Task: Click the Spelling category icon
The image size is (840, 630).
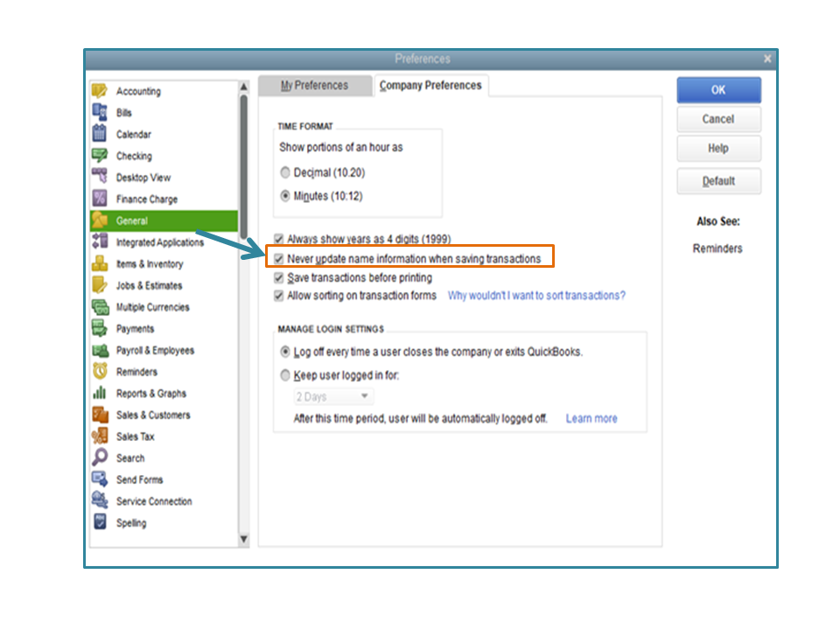Action: pyautogui.click(x=99, y=522)
